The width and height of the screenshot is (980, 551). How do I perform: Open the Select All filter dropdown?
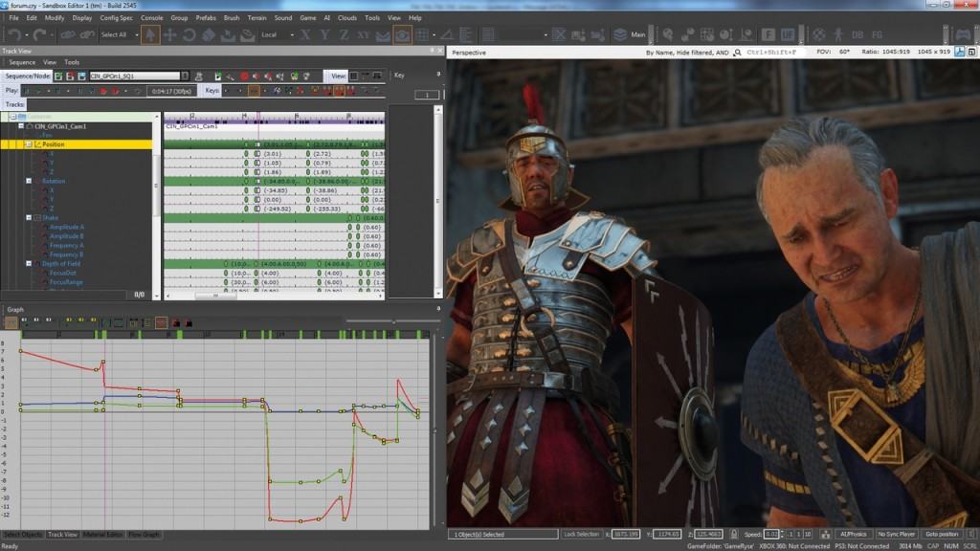120,35
